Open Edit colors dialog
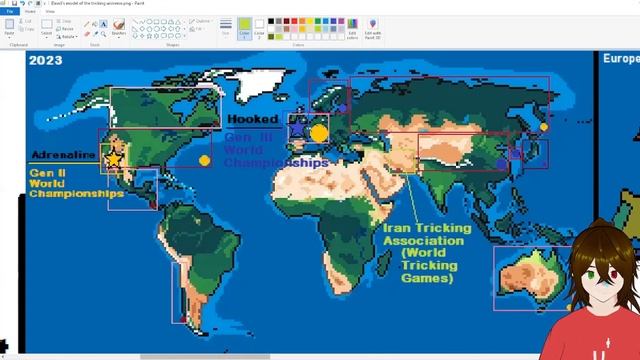This screenshot has height=360, width=640. pos(352,29)
